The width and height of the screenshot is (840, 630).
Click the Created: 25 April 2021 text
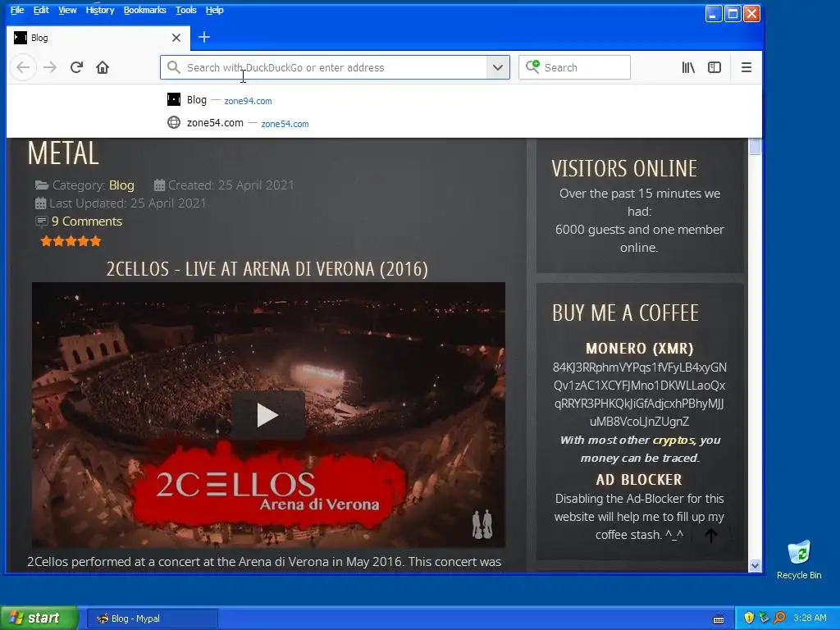[x=231, y=185]
